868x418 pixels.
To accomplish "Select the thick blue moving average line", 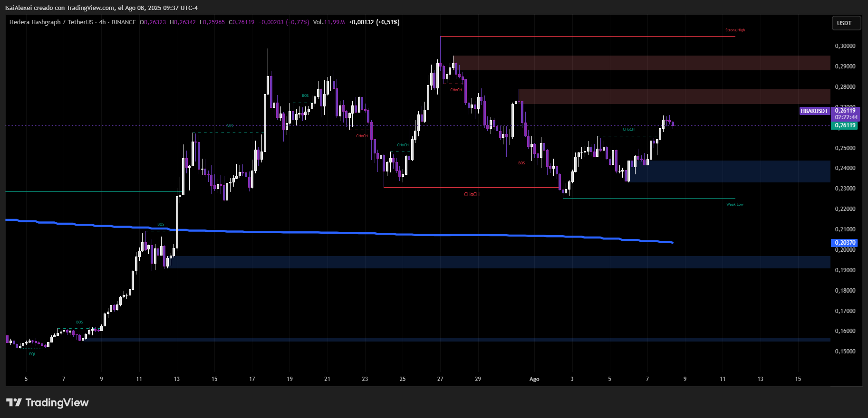I will pos(333,233).
